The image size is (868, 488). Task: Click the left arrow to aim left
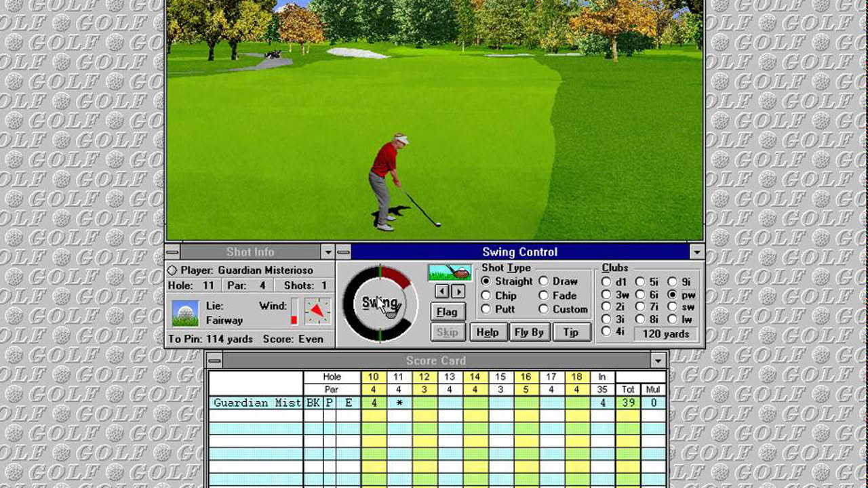pyautogui.click(x=441, y=291)
